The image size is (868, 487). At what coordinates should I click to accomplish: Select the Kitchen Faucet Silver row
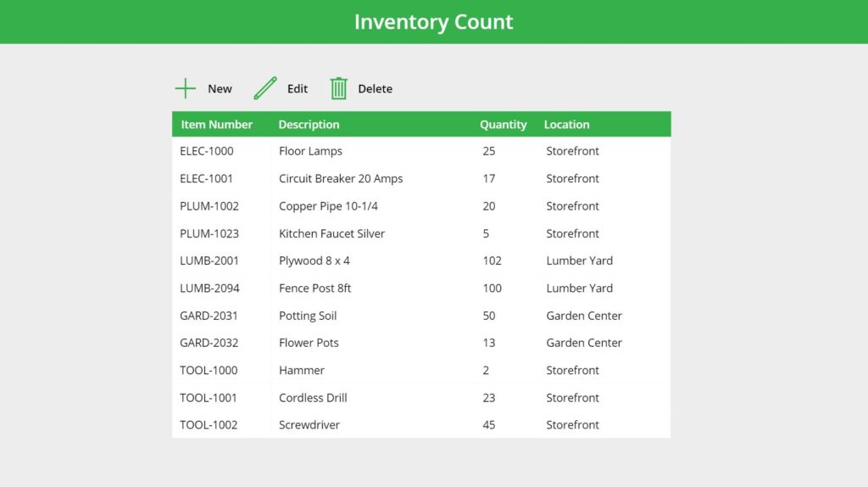tap(421, 233)
